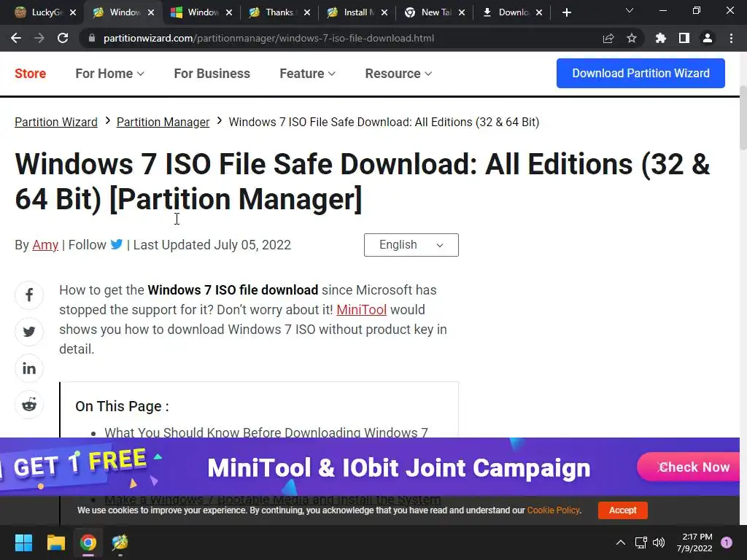Share article on Reddit
The height and width of the screenshot is (560, 747).
[29, 405]
